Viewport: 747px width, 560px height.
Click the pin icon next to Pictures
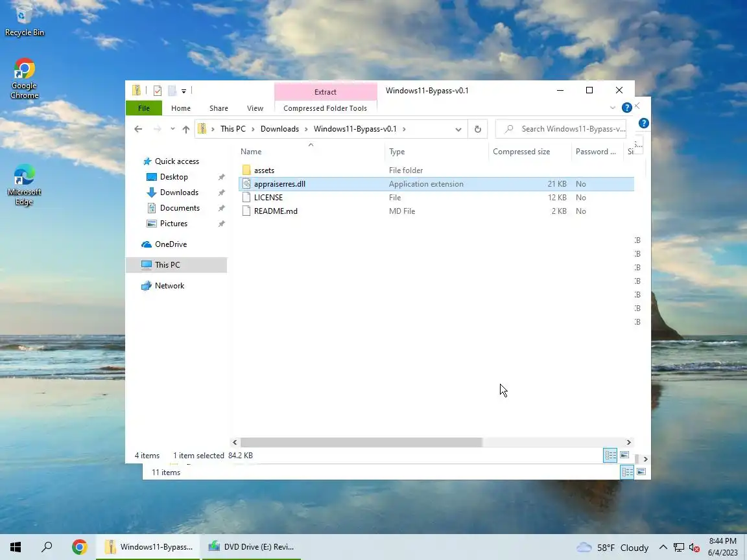click(222, 224)
